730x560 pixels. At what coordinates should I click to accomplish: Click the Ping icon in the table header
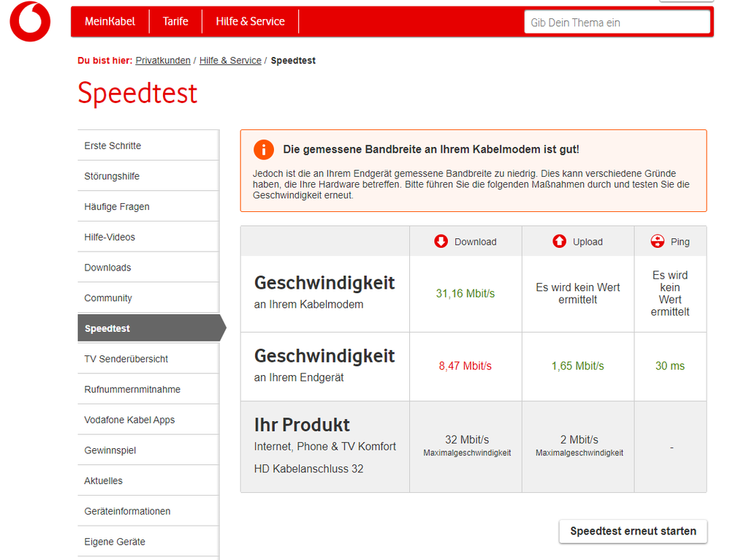click(x=658, y=241)
